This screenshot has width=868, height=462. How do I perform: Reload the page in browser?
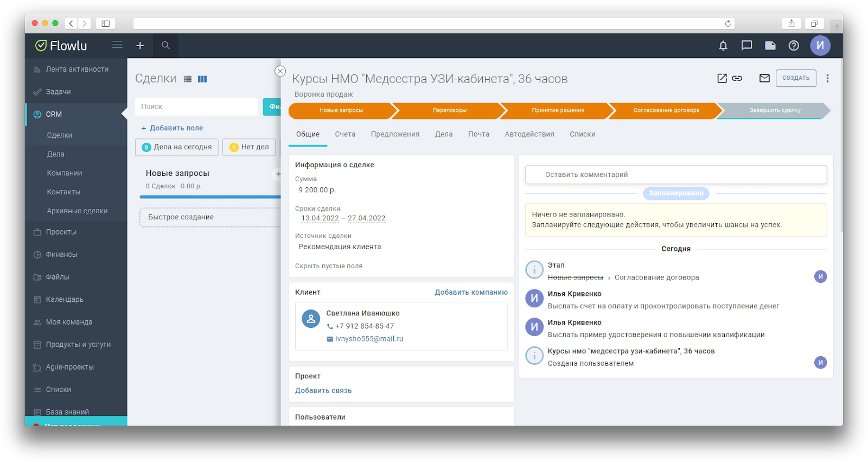pos(728,23)
